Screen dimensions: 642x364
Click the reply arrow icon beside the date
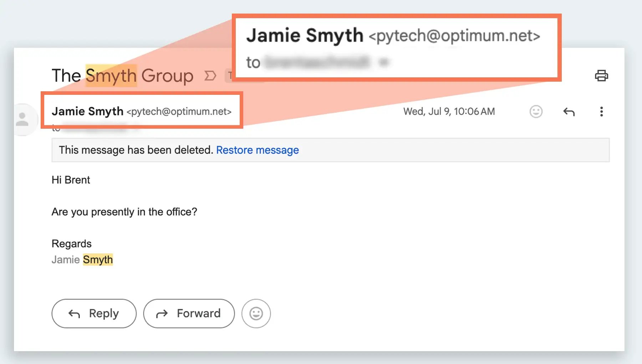click(x=569, y=112)
